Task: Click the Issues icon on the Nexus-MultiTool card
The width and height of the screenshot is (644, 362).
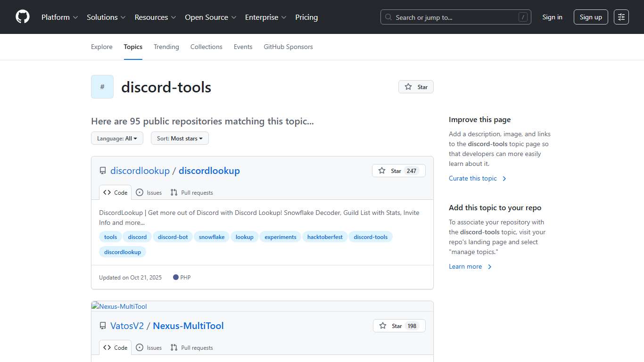Action: tap(140, 347)
